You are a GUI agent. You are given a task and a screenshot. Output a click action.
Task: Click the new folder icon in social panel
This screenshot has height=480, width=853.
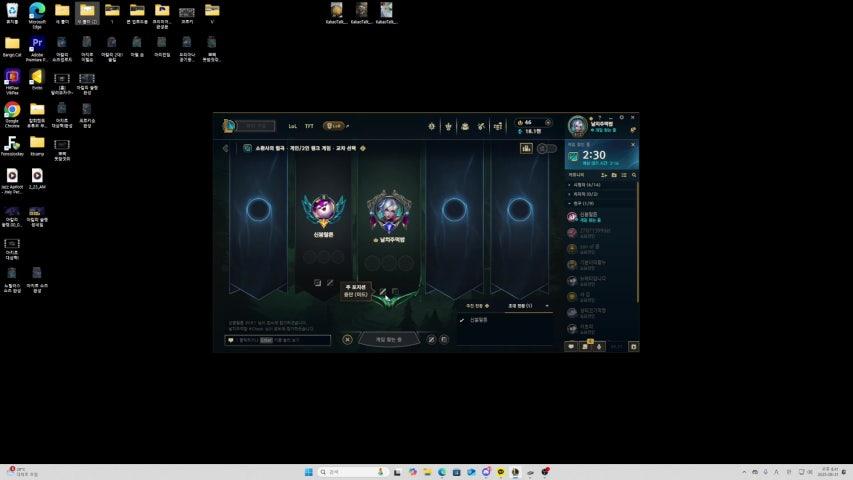pos(614,175)
